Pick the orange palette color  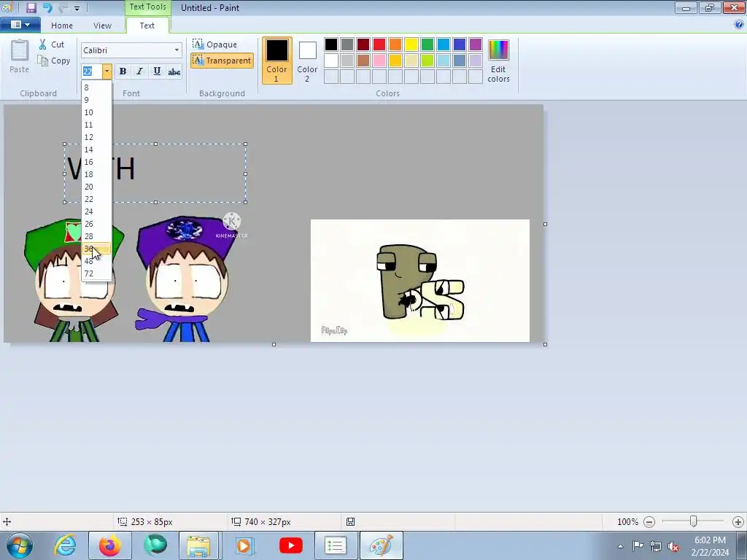[395, 44]
